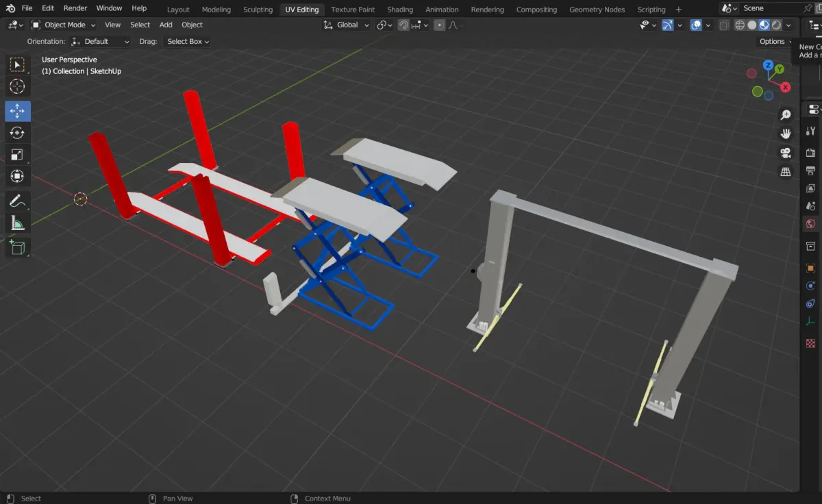This screenshot has width=822, height=504.
Task: Switch to material preview shading
Action: point(764,25)
